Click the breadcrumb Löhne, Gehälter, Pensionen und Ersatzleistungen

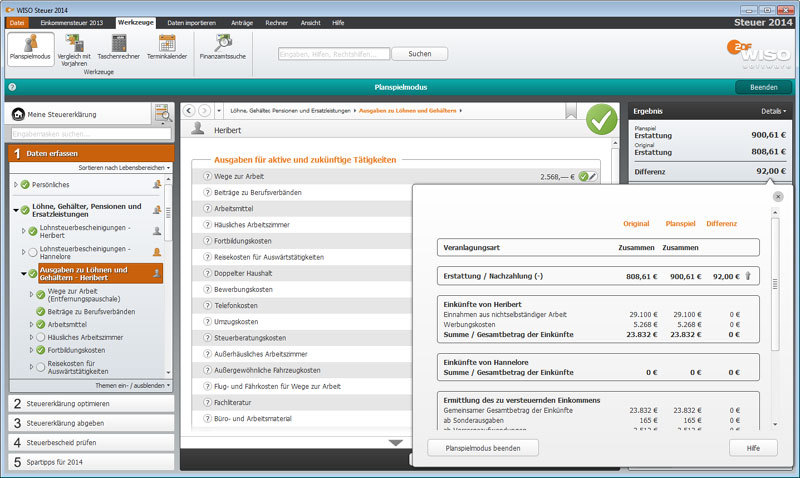pyautogui.click(x=290, y=111)
